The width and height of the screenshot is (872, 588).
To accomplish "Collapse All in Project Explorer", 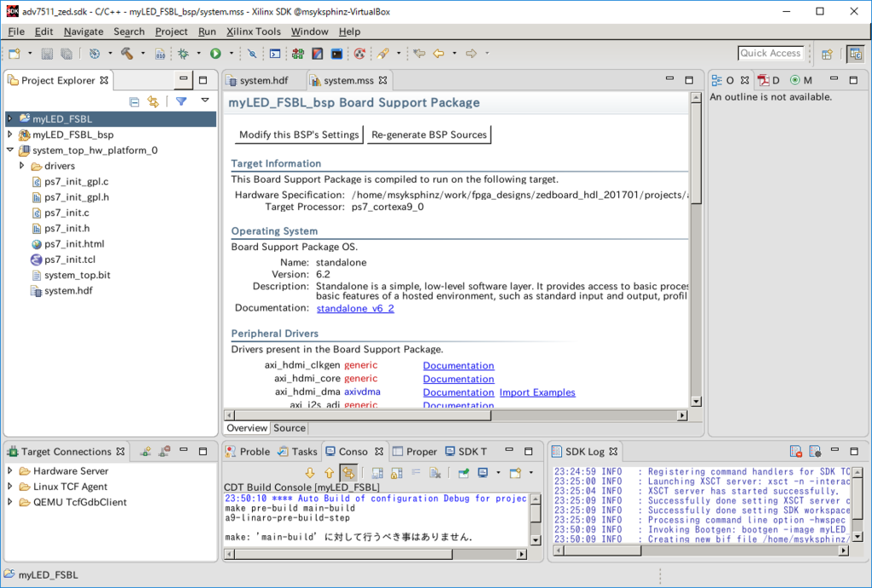I will click(134, 102).
